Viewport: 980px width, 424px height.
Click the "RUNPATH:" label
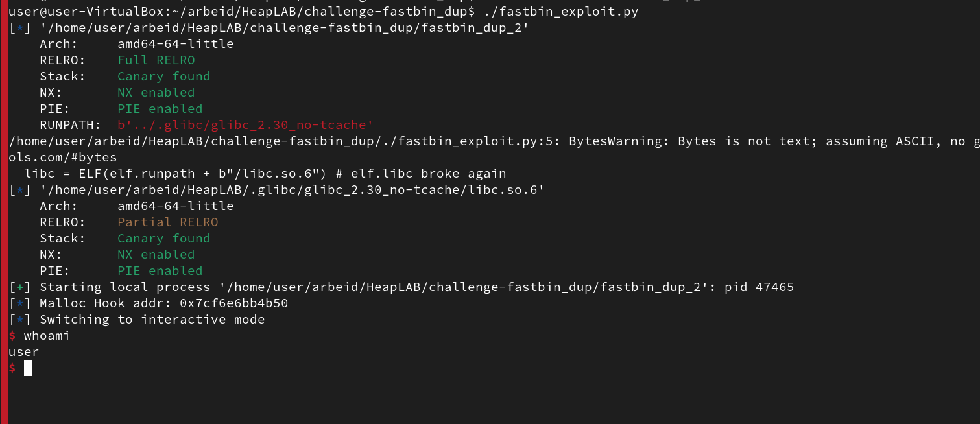[x=70, y=125]
